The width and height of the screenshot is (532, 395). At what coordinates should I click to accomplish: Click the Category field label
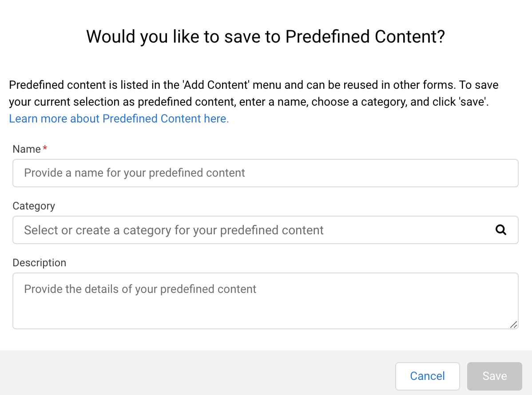pyautogui.click(x=34, y=206)
